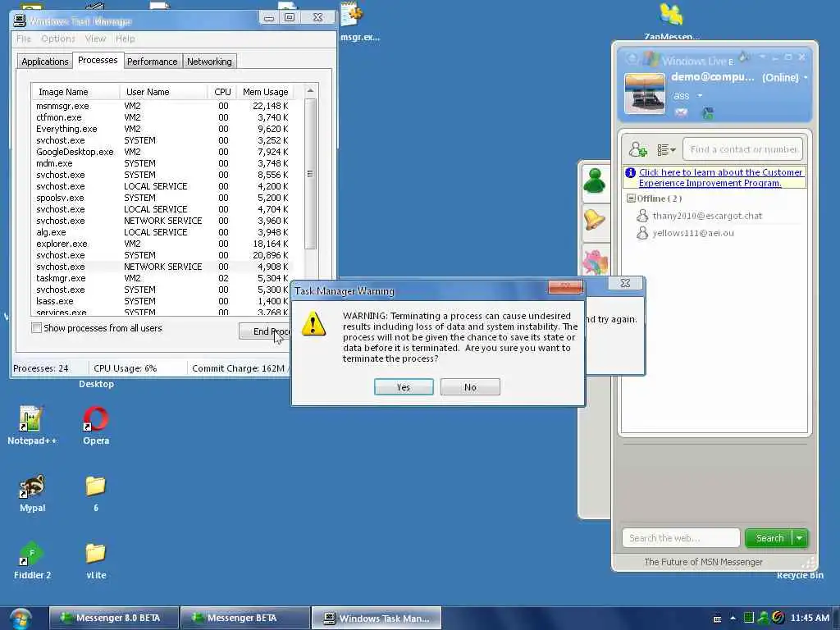840x630 pixels.
Task: Select the msnmsgr.exe process row
Action: tap(162, 106)
